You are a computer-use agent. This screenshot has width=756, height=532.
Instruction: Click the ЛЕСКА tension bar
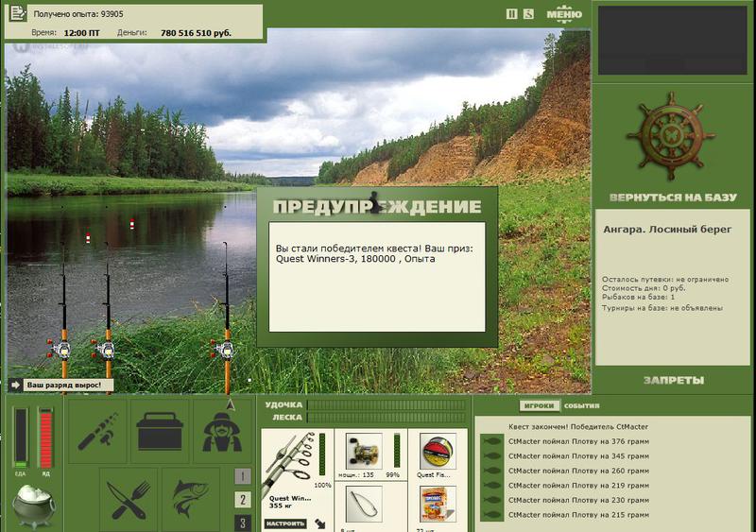[387, 418]
